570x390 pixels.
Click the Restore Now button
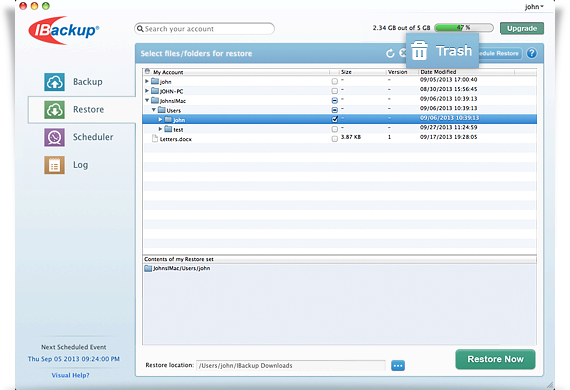click(495, 359)
